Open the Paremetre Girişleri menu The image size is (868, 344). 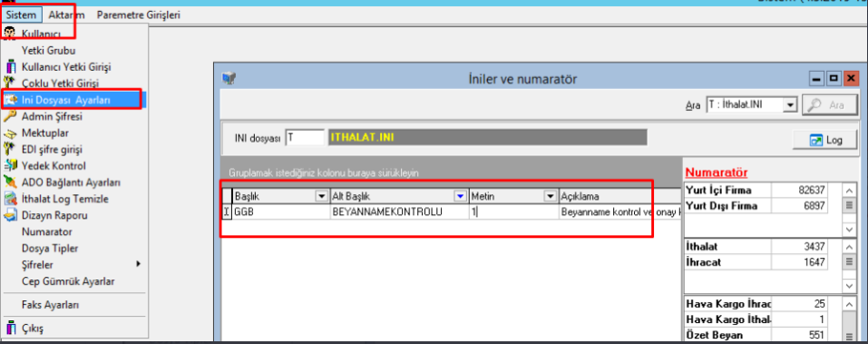[139, 15]
